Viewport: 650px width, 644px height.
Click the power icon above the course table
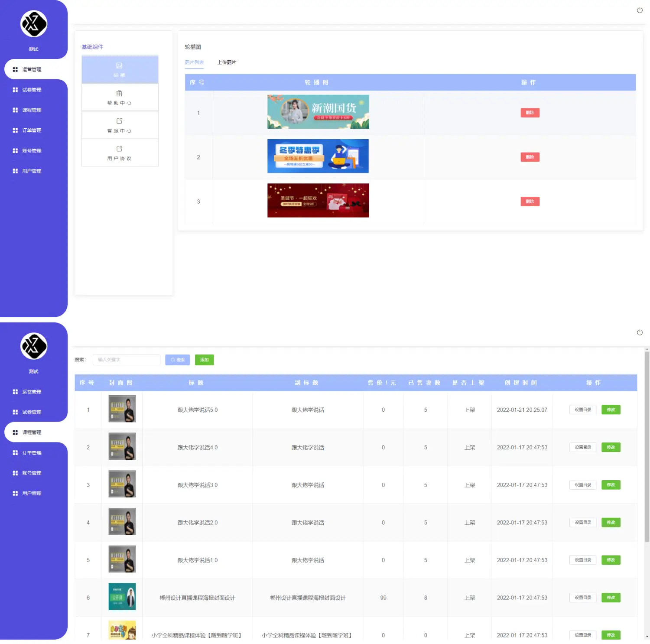(640, 332)
